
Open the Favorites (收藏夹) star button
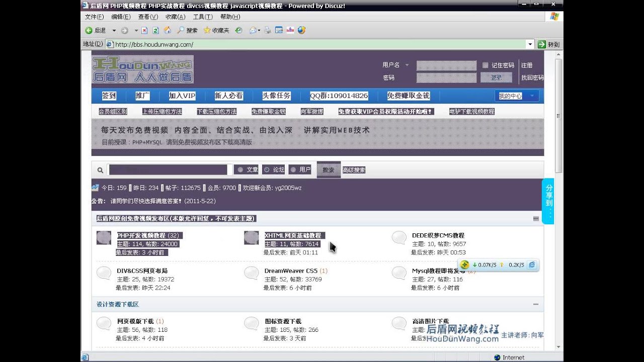click(x=216, y=30)
